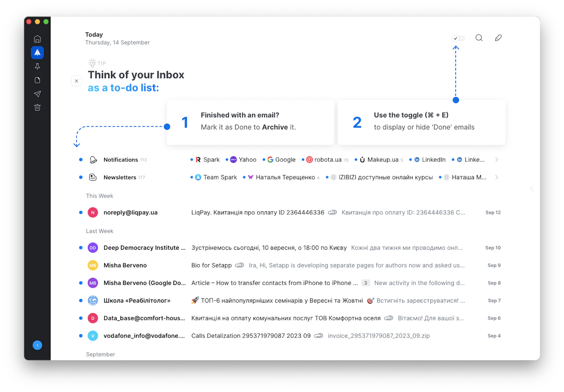Open the Школа «Реабілітолог» email
The image size is (564, 392).
pyautogui.click(x=289, y=301)
